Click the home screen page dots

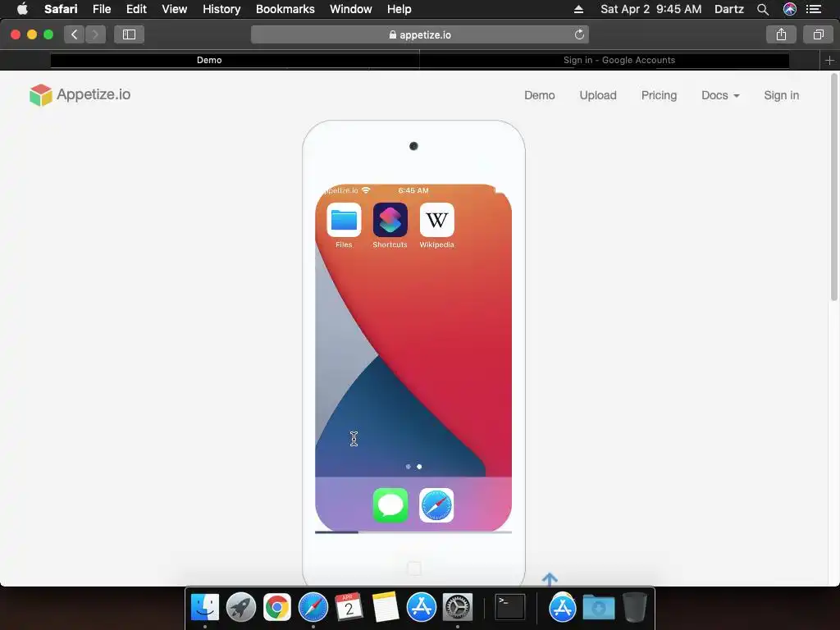click(413, 467)
